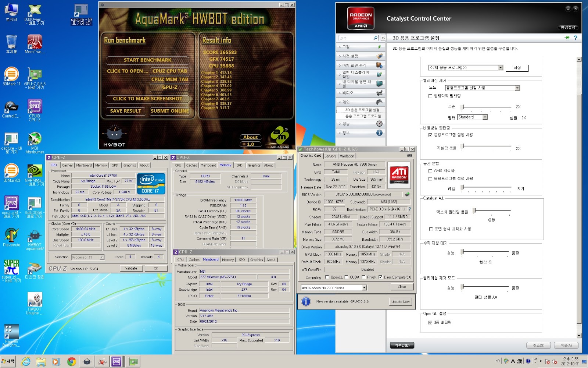This screenshot has width=588, height=368.
Task: Open the Heaven Benchmark desktop icon
Action: 11,336
